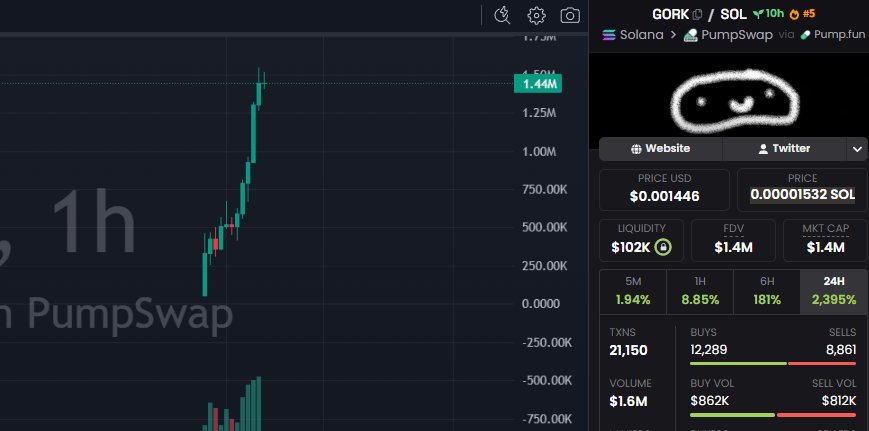This screenshot has height=431, width=869.
Task: Copy the GORK token address
Action: pyautogui.click(x=697, y=14)
